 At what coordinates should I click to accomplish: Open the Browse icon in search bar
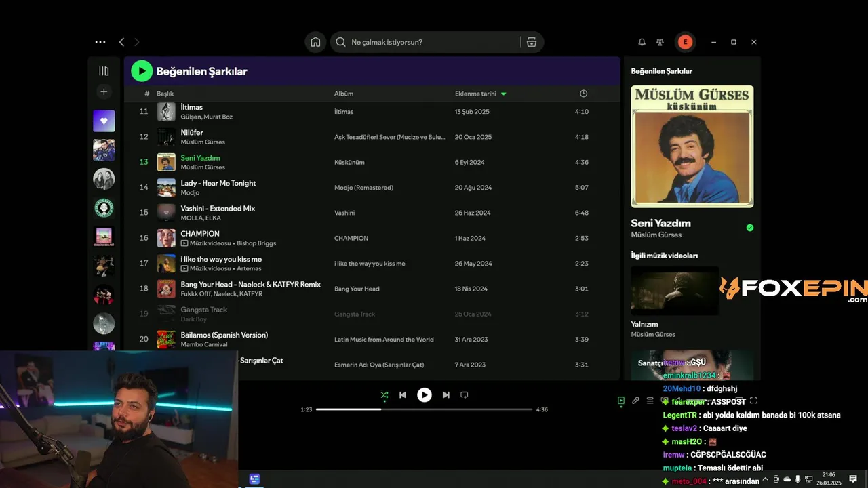532,42
